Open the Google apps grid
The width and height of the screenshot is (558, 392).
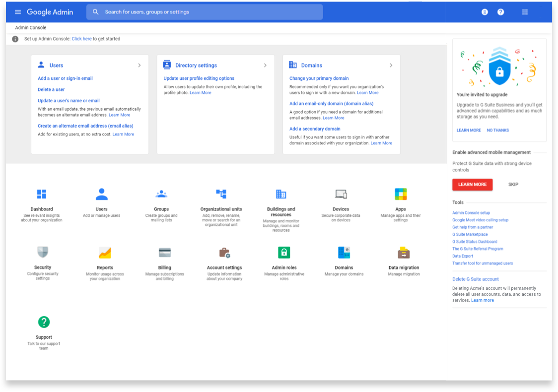525,11
